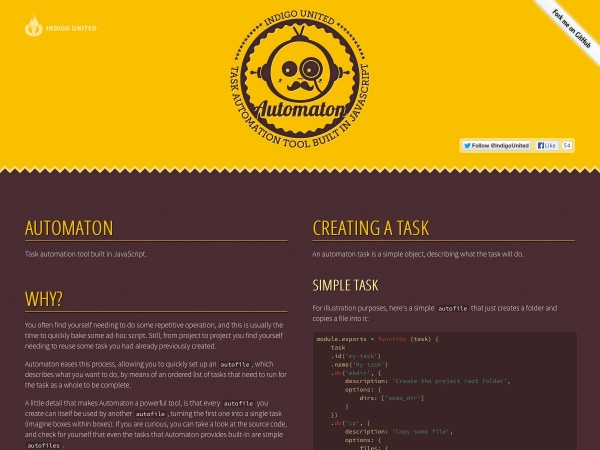The image size is (600, 450).
Task: Click paragraph starting 'You often find yourself needing'
Action: click(154, 336)
